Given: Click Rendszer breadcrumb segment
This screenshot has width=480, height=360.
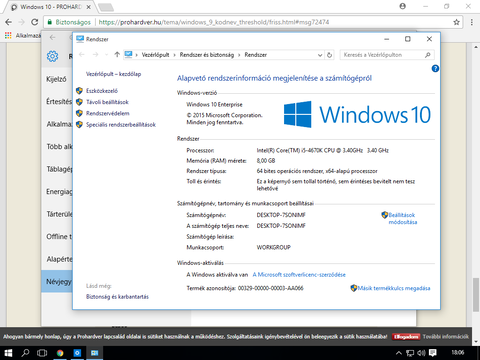Looking at the screenshot, I should [256, 55].
